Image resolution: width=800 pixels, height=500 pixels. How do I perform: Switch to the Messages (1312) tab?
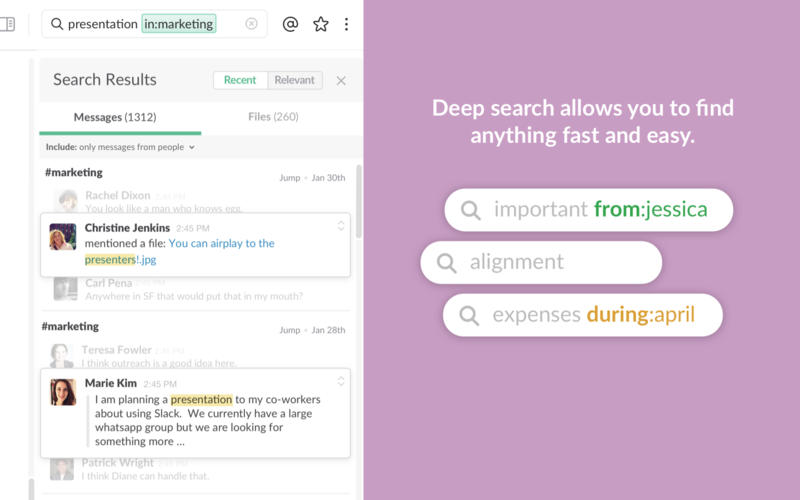tap(115, 118)
